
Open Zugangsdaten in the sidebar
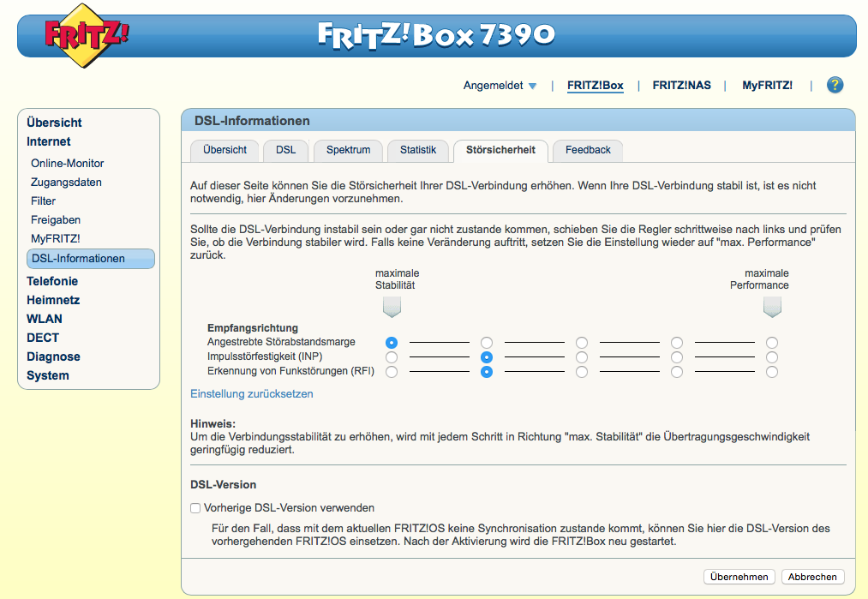(x=67, y=183)
